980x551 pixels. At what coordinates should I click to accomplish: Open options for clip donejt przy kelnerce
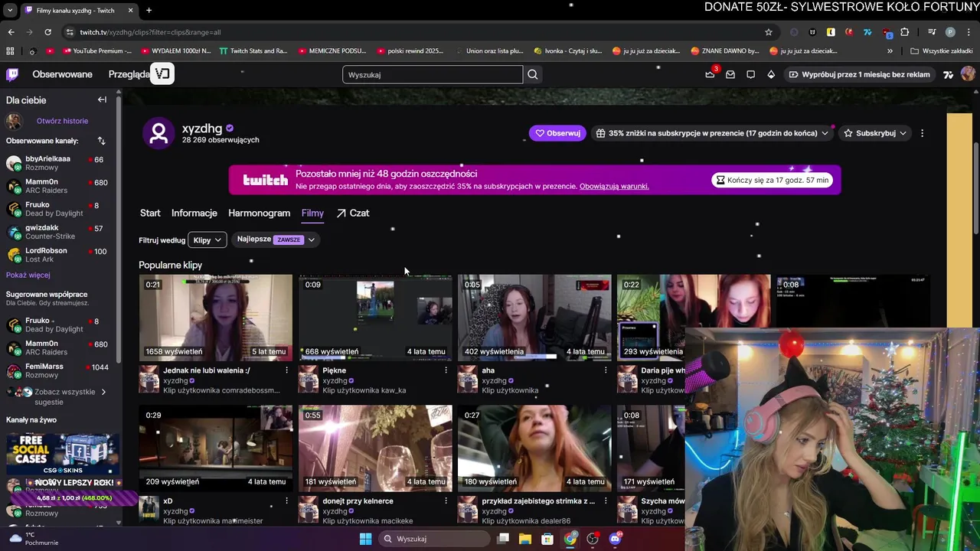(x=446, y=501)
